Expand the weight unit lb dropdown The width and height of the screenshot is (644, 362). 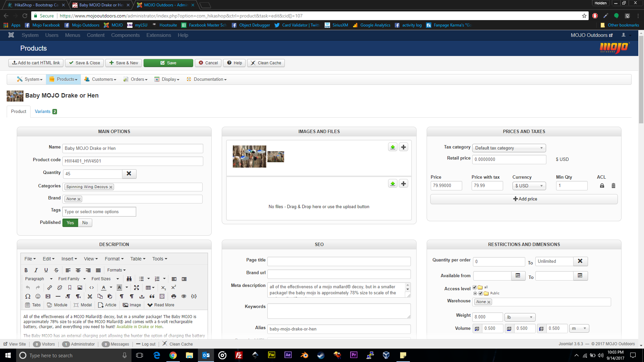520,317
